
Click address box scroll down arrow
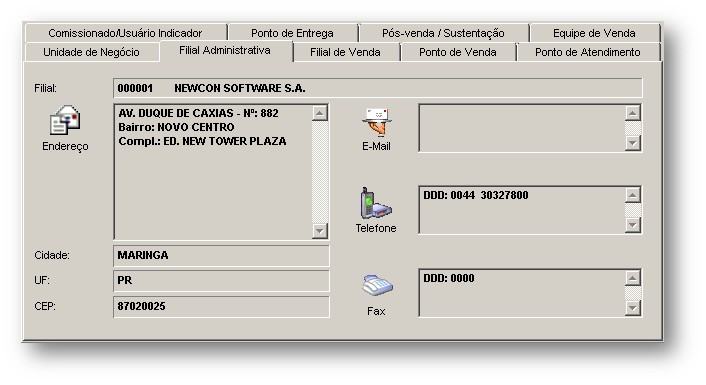(320, 231)
